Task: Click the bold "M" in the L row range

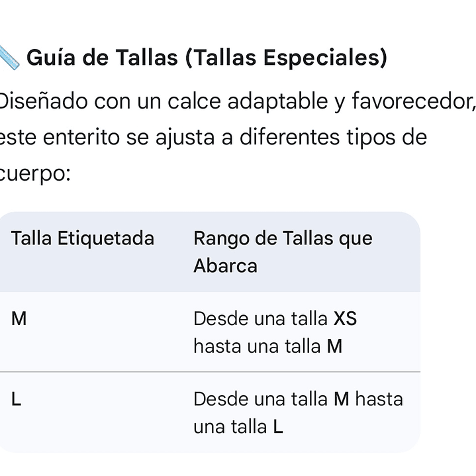Action: pos(342,399)
